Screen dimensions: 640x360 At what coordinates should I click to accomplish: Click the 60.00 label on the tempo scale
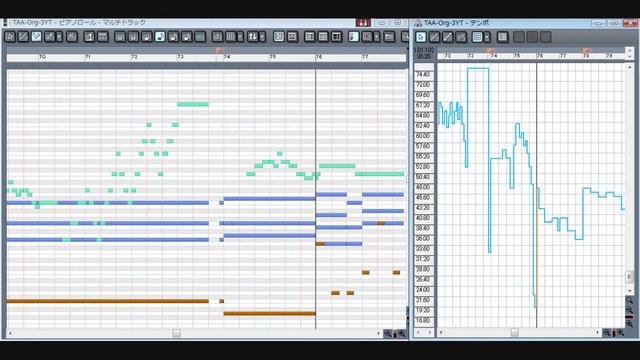[x=423, y=136]
